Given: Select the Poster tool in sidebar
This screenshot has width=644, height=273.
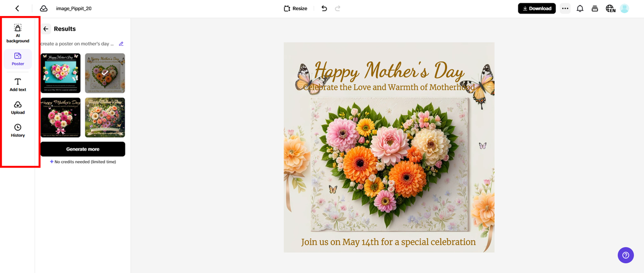Looking at the screenshot, I should 18,59.
